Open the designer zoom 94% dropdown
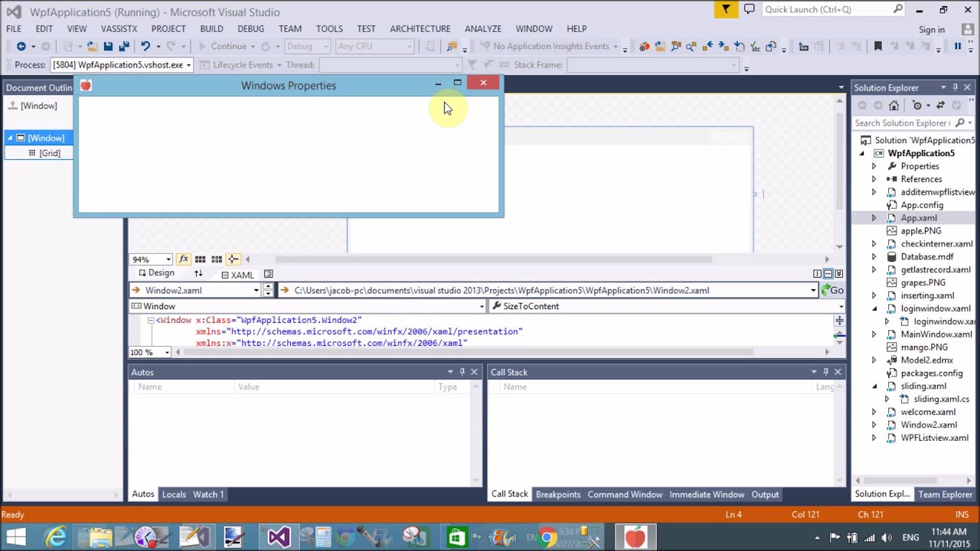Image resolution: width=980 pixels, height=551 pixels. 168,259
